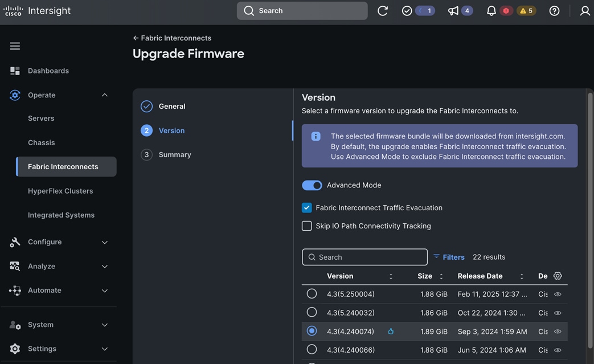Open Integrated Systems in sidebar
Viewport: 594px width, 364px height.
(61, 215)
